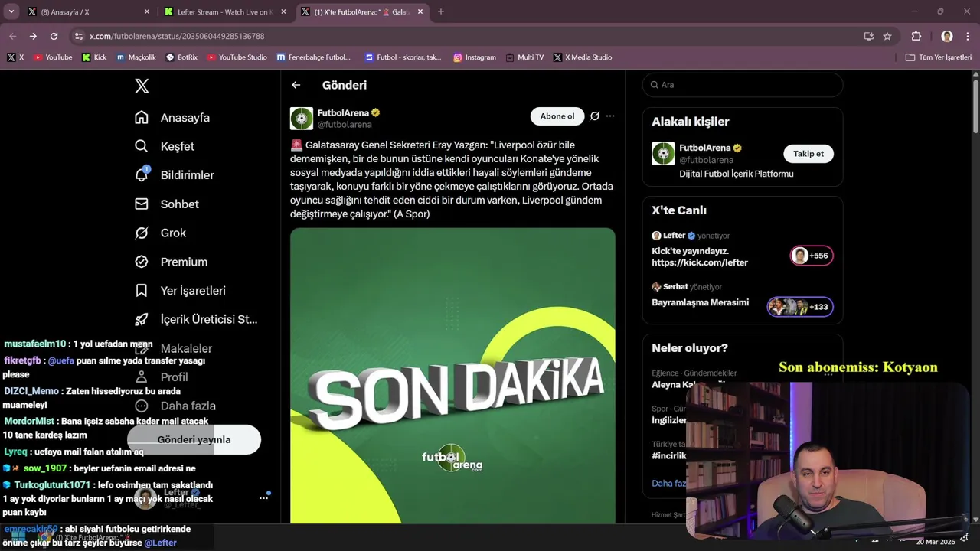This screenshot has height=551, width=980.
Task: Open Instagram bookmark
Action: [475, 57]
